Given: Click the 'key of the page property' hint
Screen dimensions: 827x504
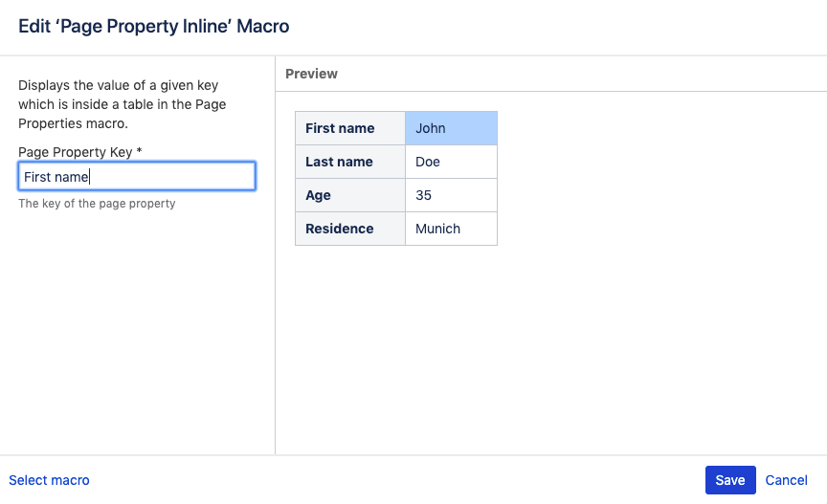Looking at the screenshot, I should pyautogui.click(x=97, y=204).
